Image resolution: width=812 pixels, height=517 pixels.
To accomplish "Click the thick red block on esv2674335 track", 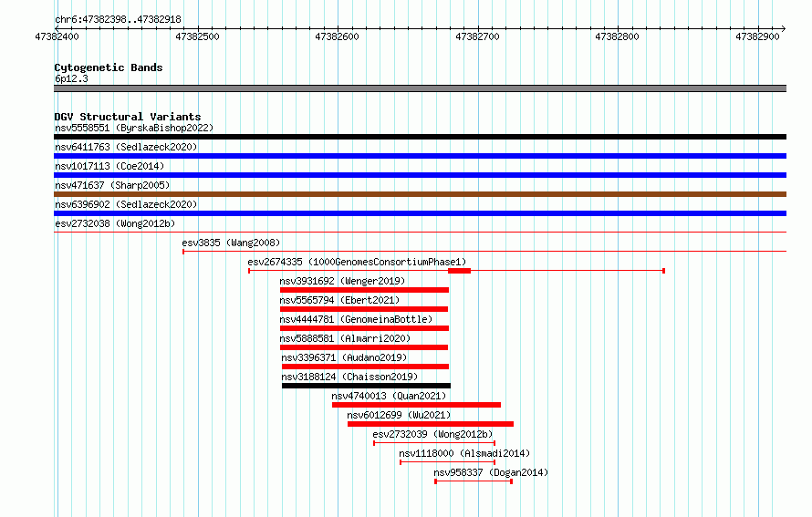I will [459, 271].
